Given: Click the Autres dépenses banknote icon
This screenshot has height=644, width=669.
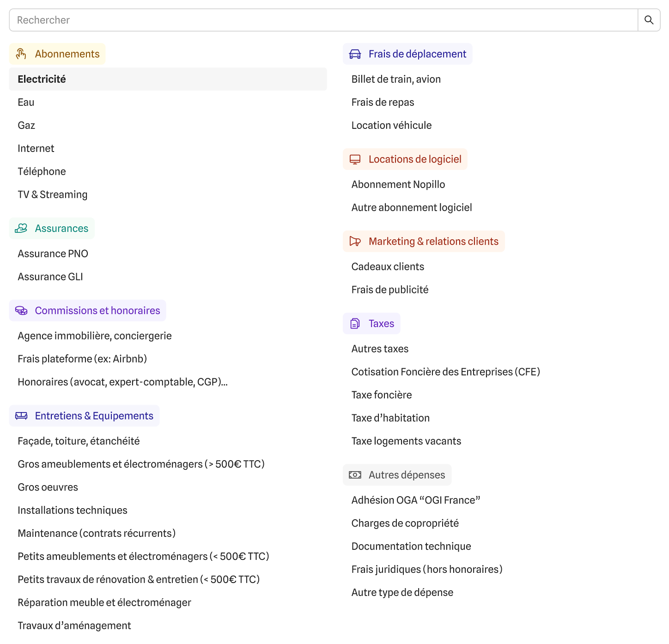Looking at the screenshot, I should [x=355, y=475].
